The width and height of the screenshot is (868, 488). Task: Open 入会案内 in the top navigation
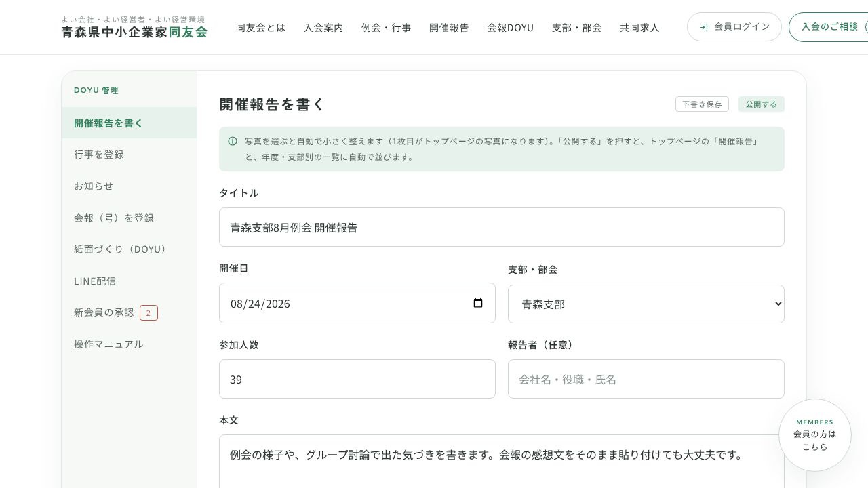pyautogui.click(x=323, y=27)
